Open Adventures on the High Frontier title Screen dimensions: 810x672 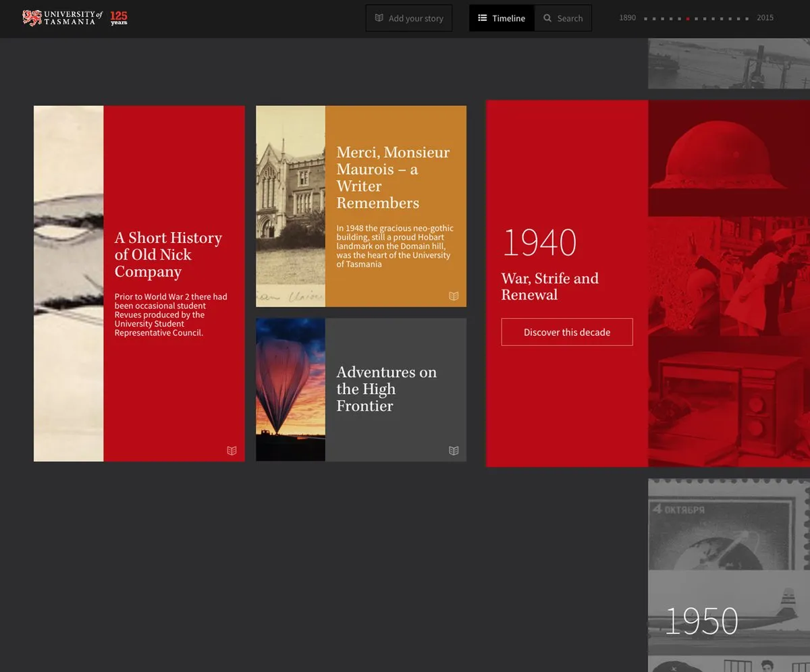[387, 389]
